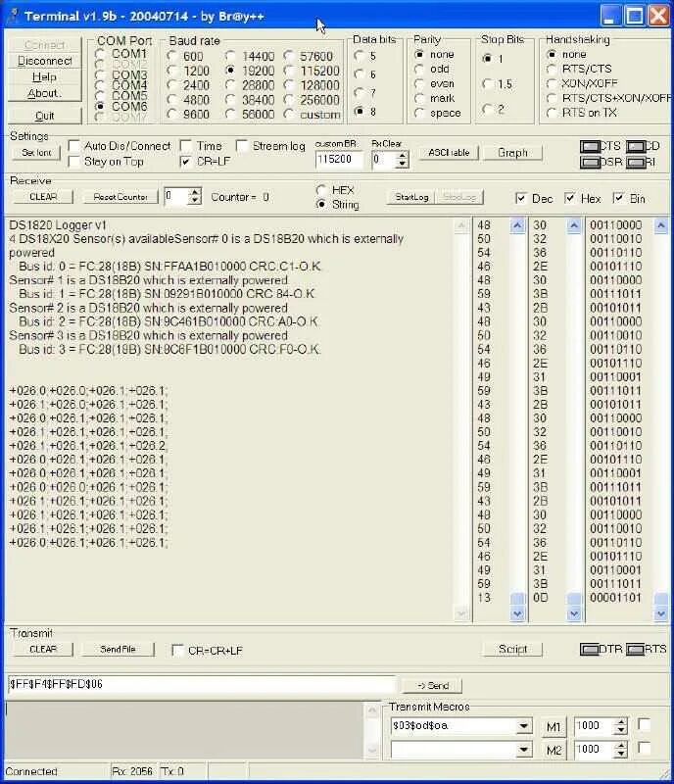This screenshot has width=674, height=784.
Task: Uncheck the Bin column checkbox
Action: 618,199
